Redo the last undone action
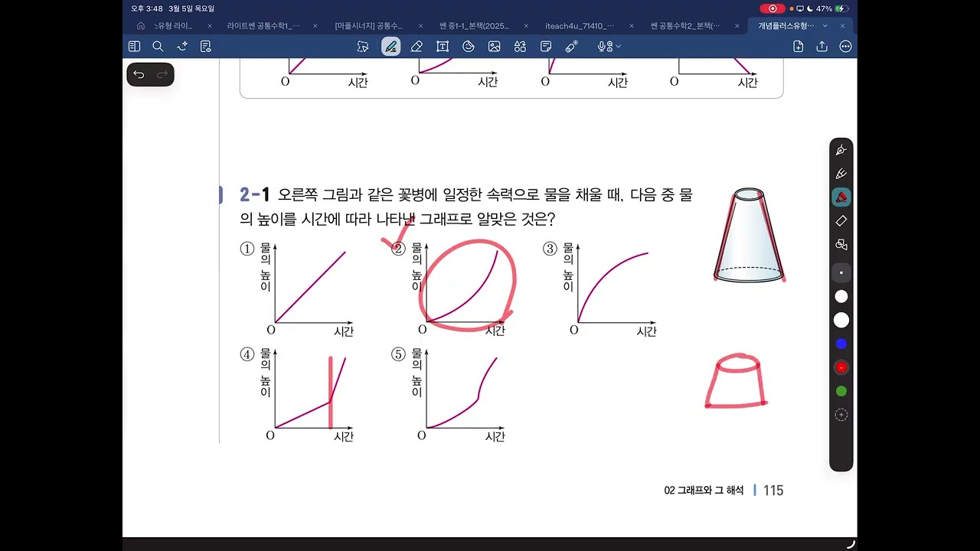This screenshot has height=551, width=980. (162, 74)
